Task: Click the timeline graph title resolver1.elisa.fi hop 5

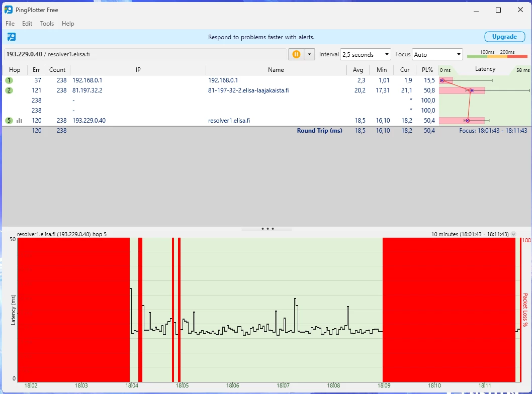Action: pyautogui.click(x=62, y=234)
